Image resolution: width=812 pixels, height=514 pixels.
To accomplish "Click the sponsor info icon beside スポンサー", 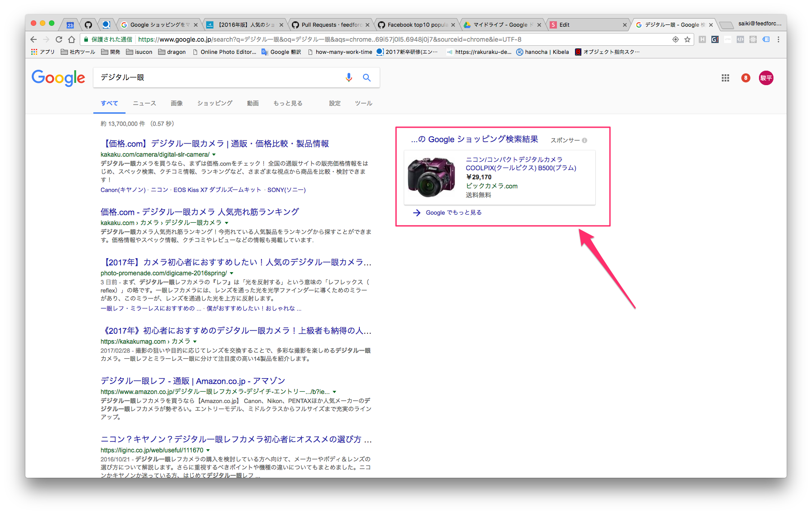I will tap(585, 140).
